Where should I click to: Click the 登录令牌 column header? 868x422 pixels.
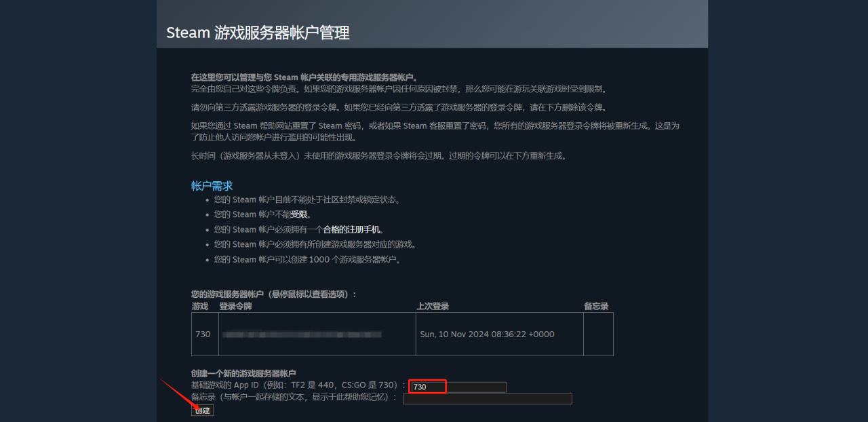pyautogui.click(x=235, y=307)
